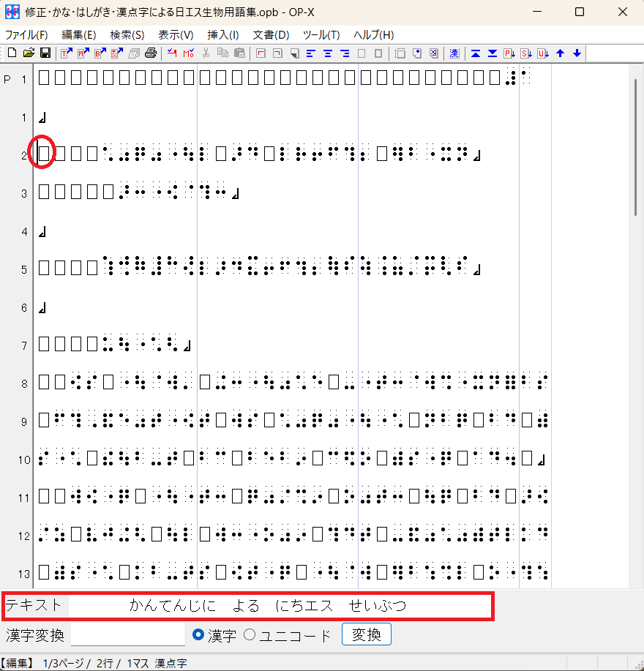Image resolution: width=644 pixels, height=671 pixels.
Task: Click the left alignment toolbar icon
Action: (x=310, y=53)
